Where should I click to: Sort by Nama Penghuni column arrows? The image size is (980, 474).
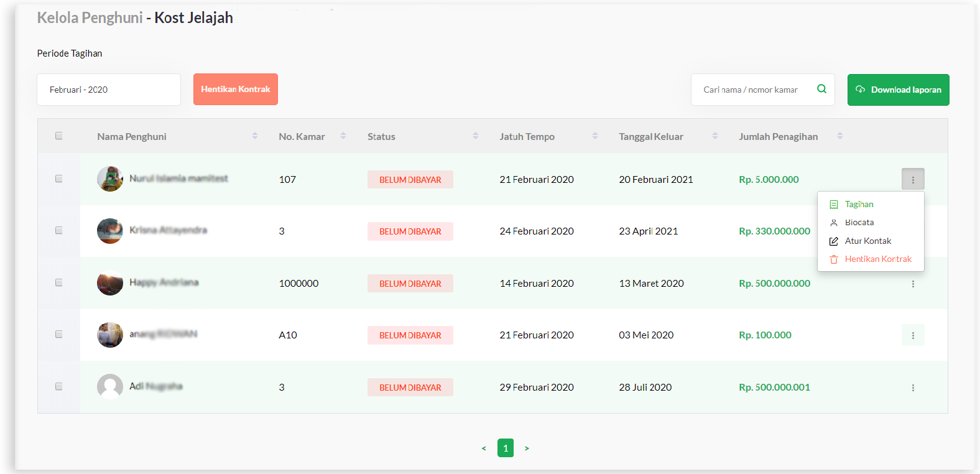[255, 136]
